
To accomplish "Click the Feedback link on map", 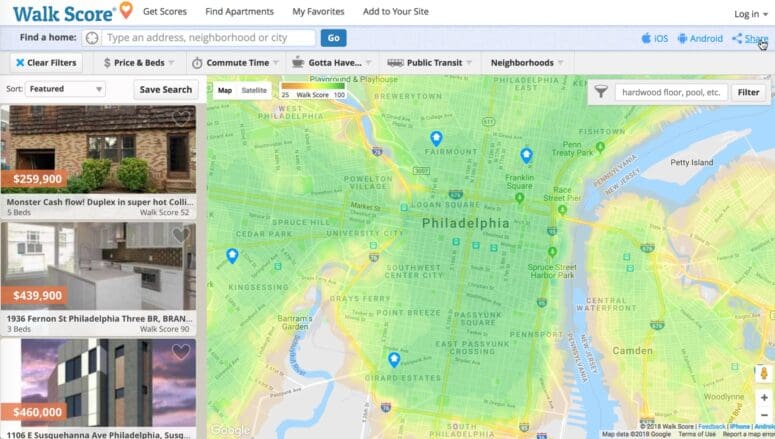I will 711,426.
